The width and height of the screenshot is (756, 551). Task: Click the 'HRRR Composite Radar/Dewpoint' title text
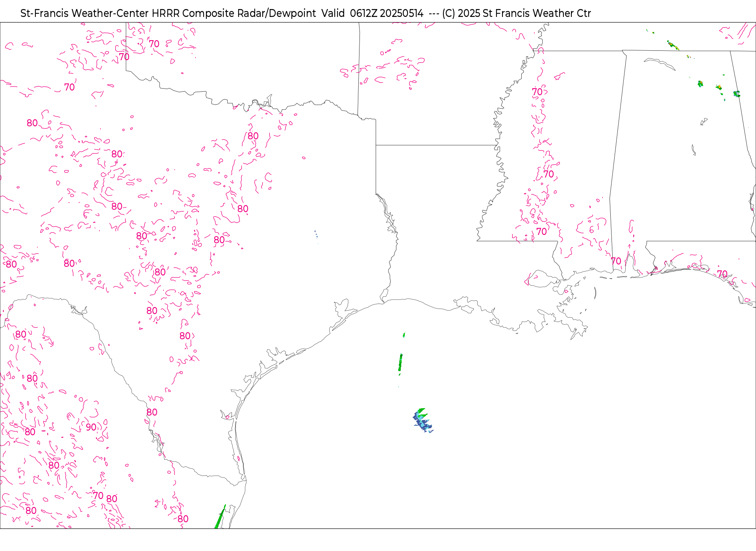point(234,13)
